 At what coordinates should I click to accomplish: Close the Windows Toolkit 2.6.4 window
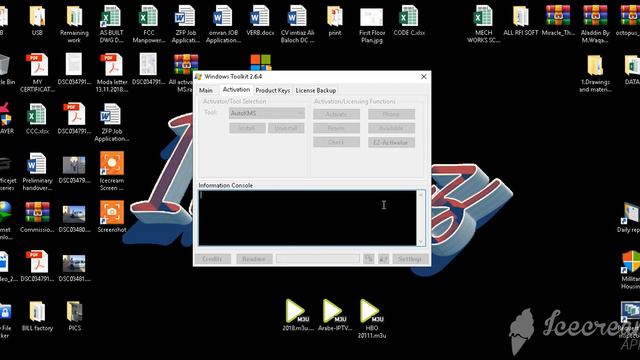(x=424, y=77)
